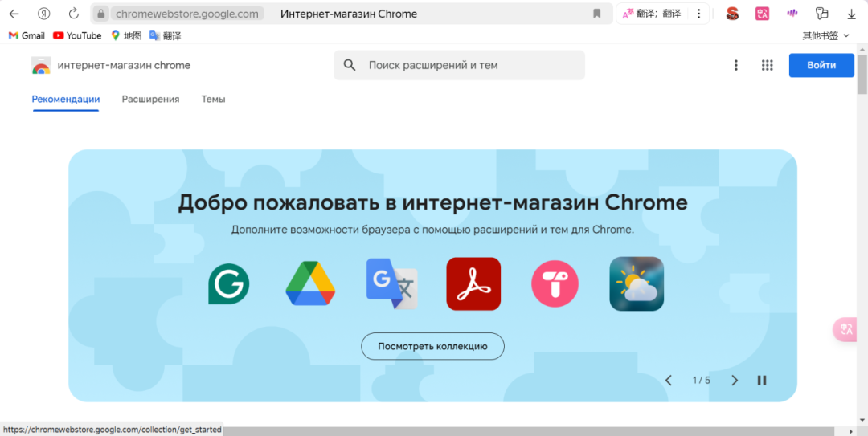Click the vertical scrollbar up arrow

pos(862,49)
